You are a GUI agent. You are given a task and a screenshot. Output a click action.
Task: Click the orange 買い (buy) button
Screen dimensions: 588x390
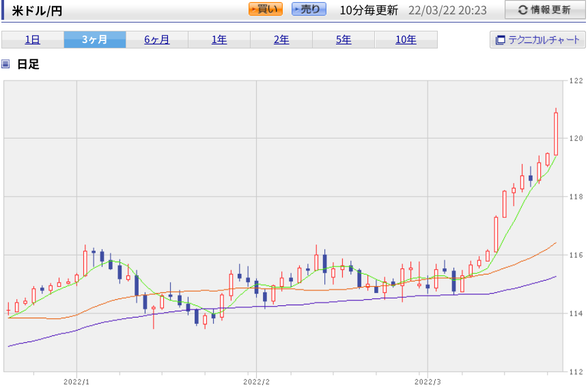click(266, 9)
